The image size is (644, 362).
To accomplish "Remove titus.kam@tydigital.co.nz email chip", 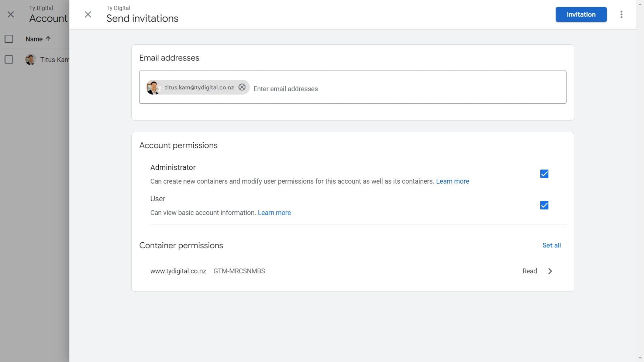I will [242, 87].
